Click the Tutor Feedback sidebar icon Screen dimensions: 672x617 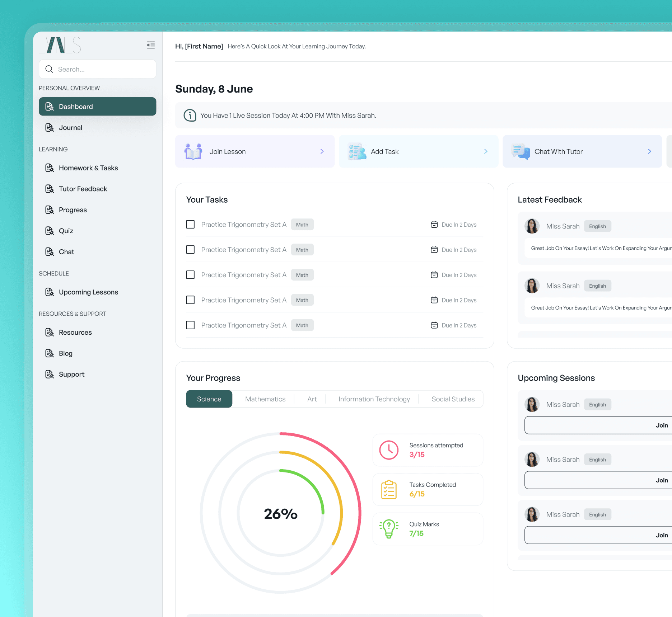(x=50, y=189)
